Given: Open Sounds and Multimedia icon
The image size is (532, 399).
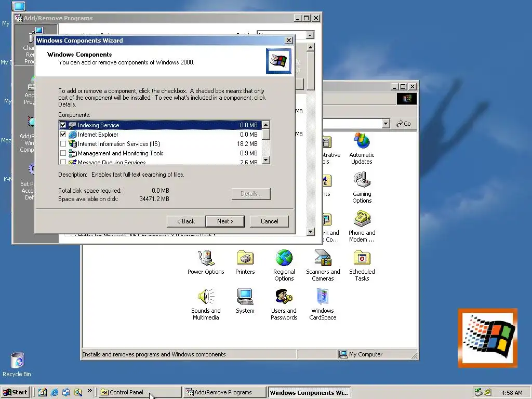Looking at the screenshot, I should (x=206, y=304).
